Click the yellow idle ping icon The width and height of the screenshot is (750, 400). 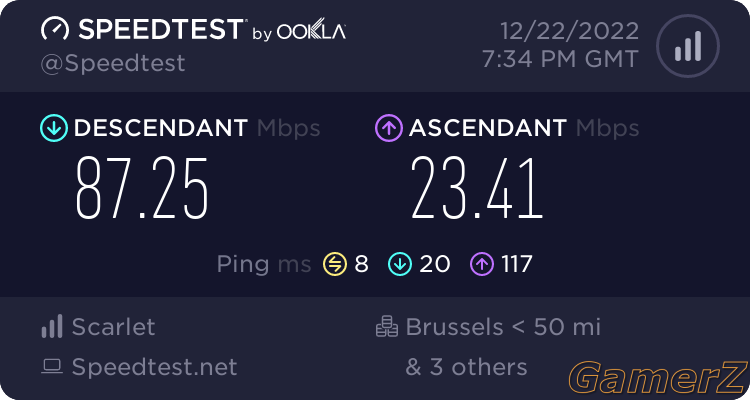335,264
